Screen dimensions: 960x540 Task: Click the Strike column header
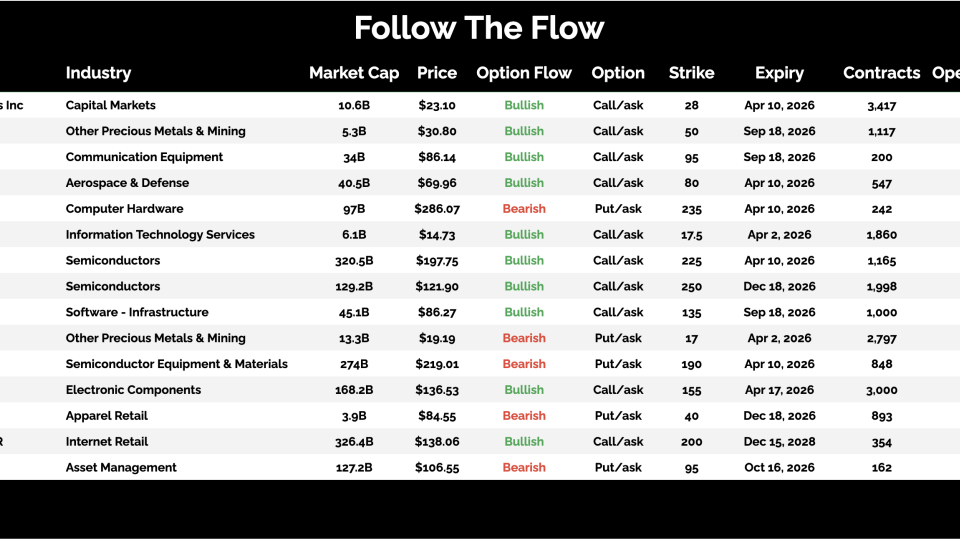click(x=692, y=73)
